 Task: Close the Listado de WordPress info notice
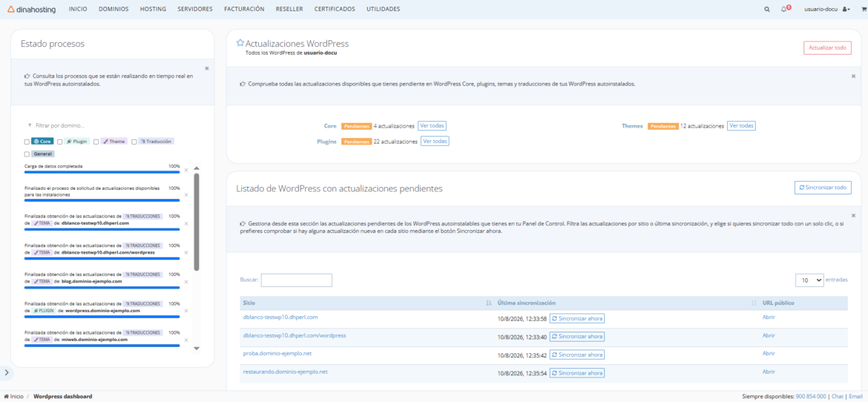tap(853, 215)
